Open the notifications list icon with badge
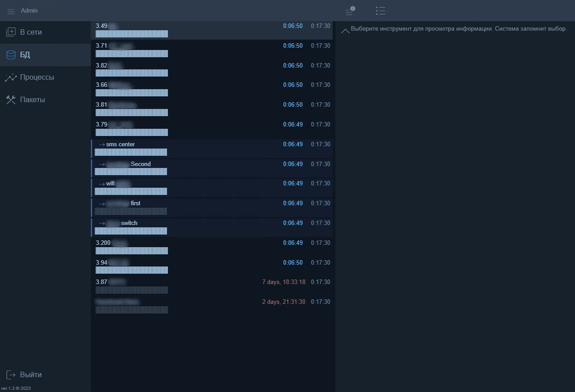Image resolution: width=575 pixels, height=392 pixels. pyautogui.click(x=350, y=11)
